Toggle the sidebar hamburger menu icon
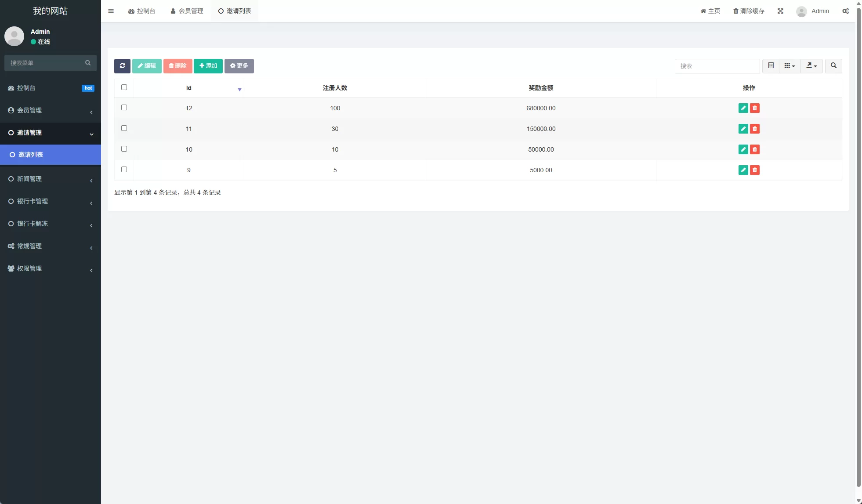862x504 pixels. pos(111,11)
